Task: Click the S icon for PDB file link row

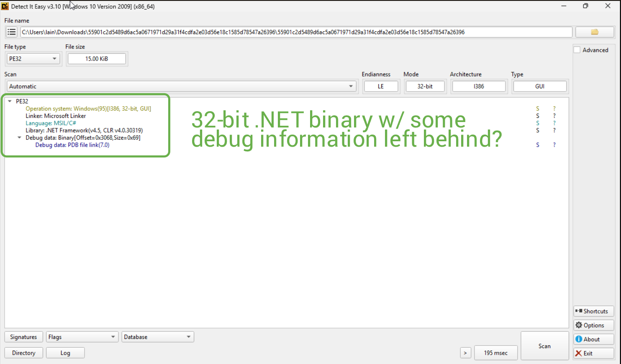Action: coord(538,145)
